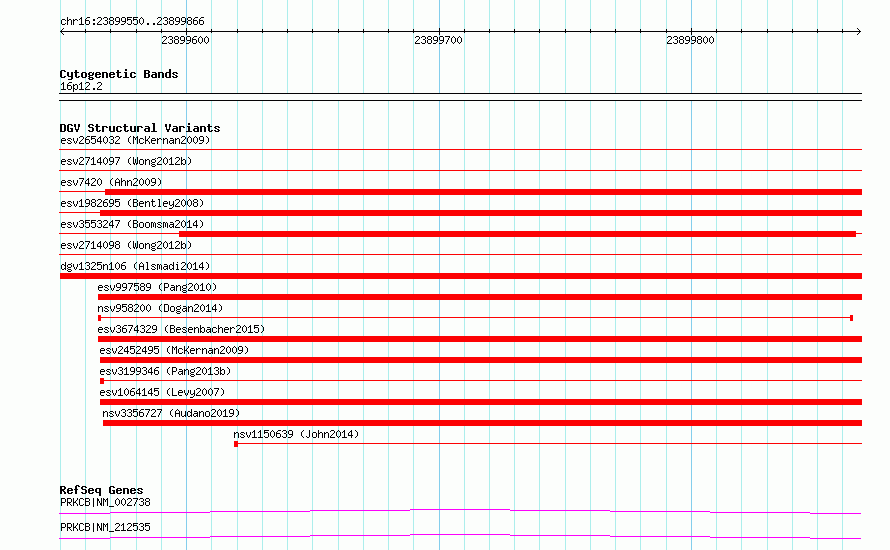This screenshot has height=550, width=890.
Task: Click the chr16:23899550..23899866 region label
Action: 132,21
